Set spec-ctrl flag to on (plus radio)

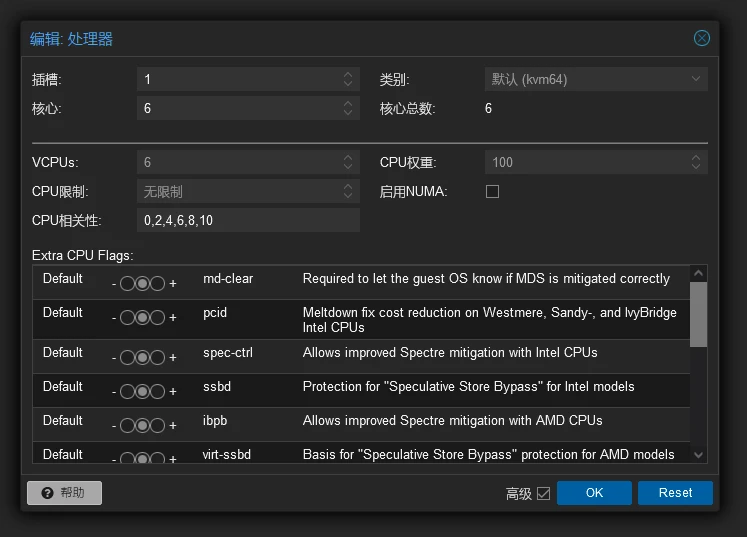point(158,357)
